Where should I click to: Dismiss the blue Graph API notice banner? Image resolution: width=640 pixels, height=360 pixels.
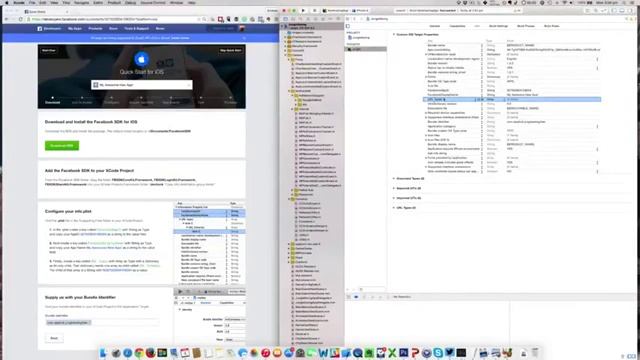click(x=244, y=38)
